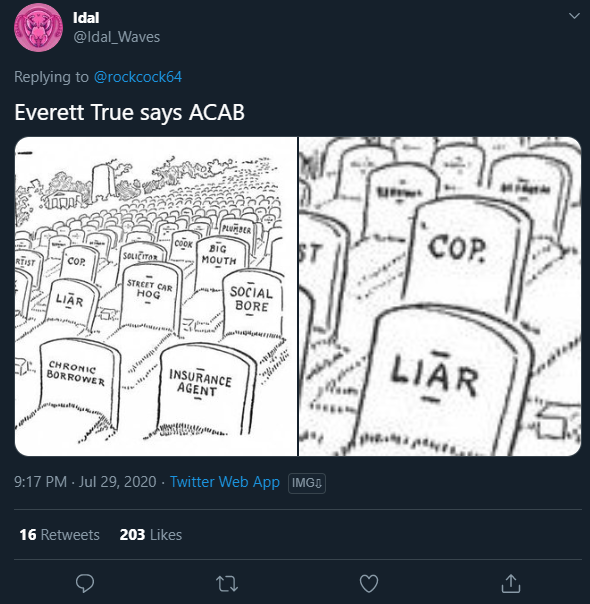The width and height of the screenshot is (590, 604).
Task: Click the display name Idal
Action: (x=86, y=18)
